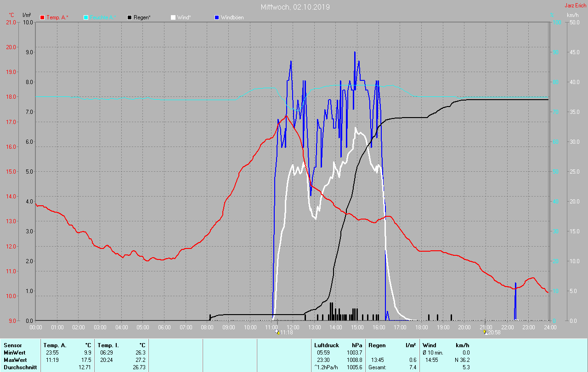This screenshot has width=588, height=372.
Task: Click the indoor temperature maximum 27.2
Action: click(140, 360)
